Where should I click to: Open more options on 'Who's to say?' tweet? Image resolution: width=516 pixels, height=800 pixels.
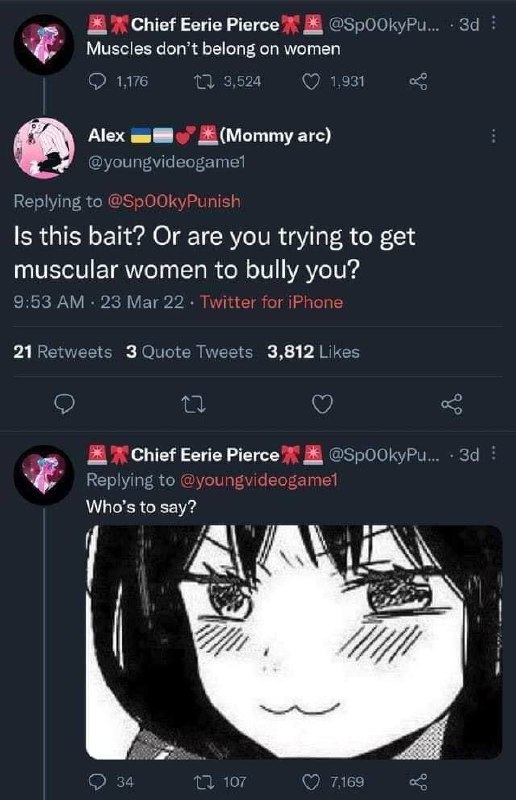click(493, 454)
